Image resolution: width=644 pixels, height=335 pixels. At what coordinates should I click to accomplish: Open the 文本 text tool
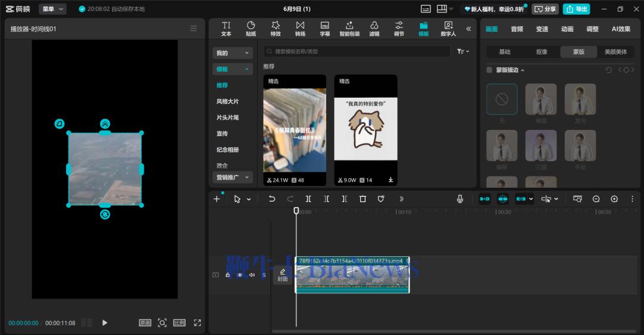[x=227, y=29]
